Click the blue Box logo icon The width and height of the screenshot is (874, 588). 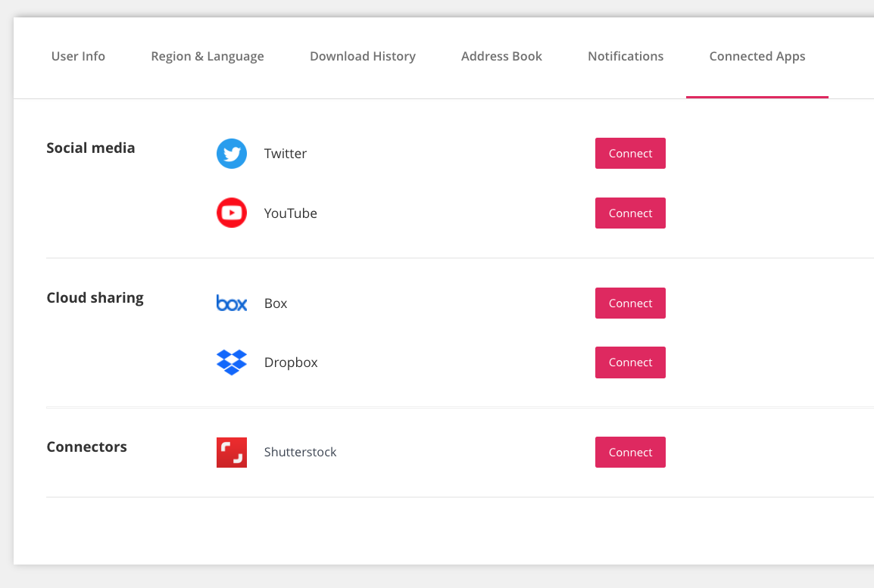(x=232, y=303)
